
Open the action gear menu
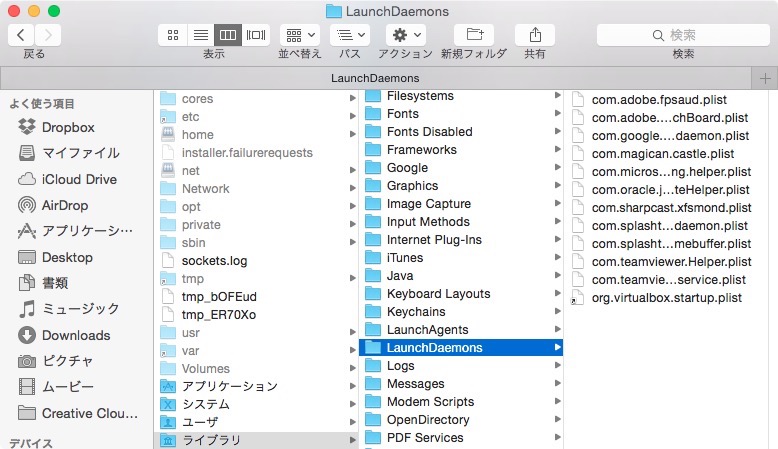(405, 34)
